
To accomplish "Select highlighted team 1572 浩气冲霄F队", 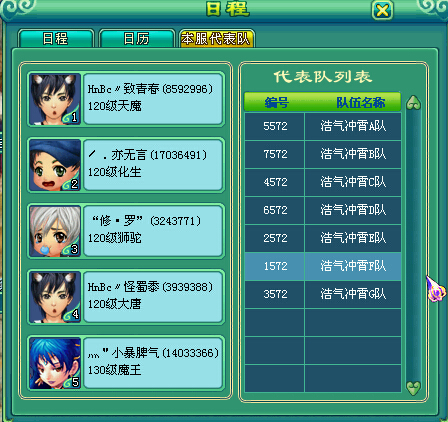I will (x=323, y=266).
